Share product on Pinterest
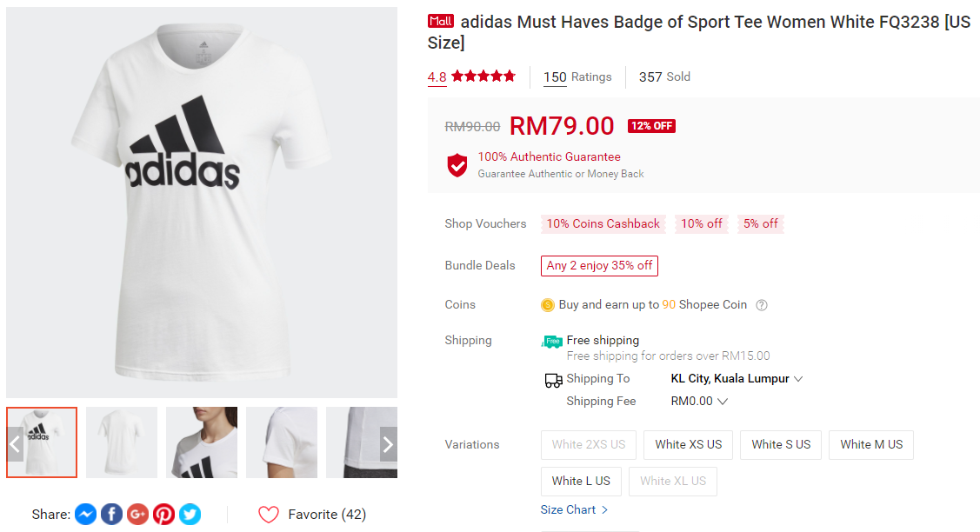Viewport: 980px width, 532px height. point(163,515)
